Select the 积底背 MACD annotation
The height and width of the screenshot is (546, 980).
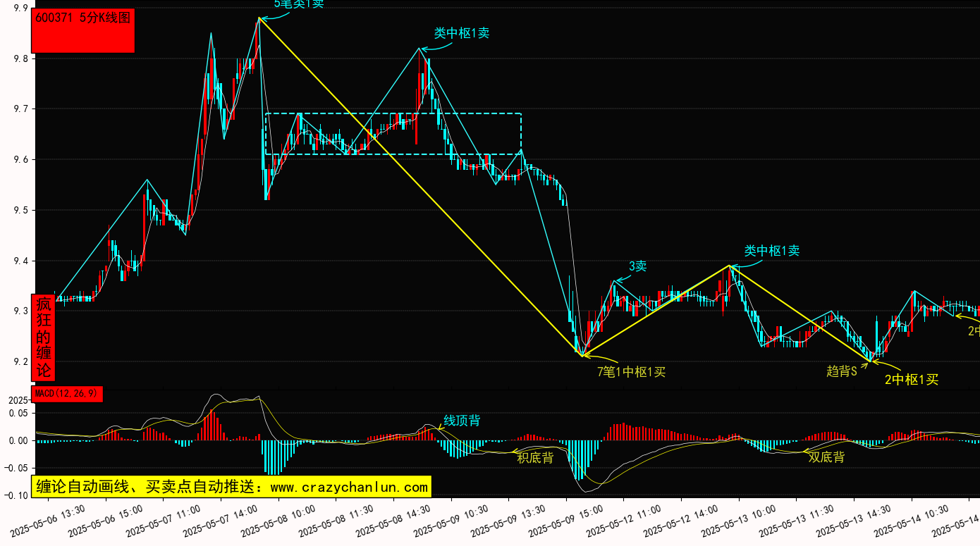[x=535, y=458]
